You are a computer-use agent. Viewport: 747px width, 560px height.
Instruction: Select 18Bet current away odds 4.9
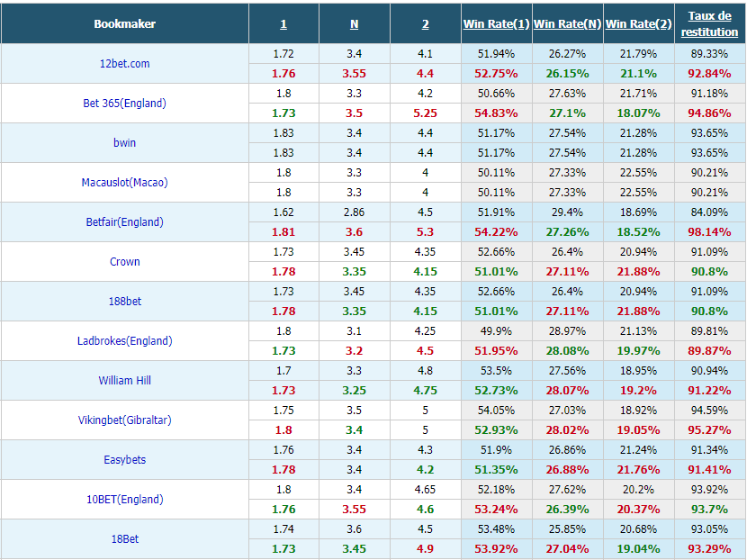coord(425,548)
